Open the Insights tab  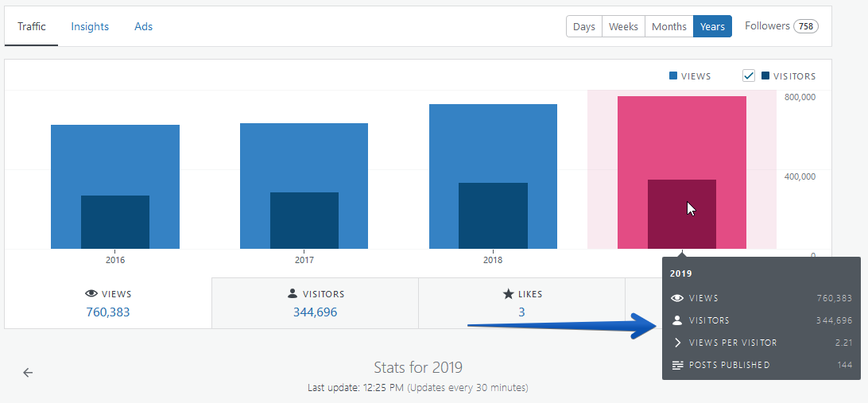point(90,26)
